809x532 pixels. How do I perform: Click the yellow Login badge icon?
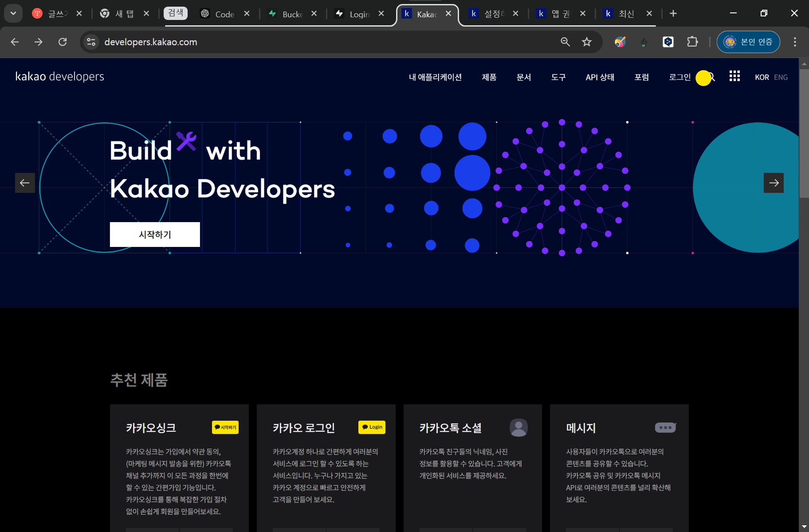372,427
